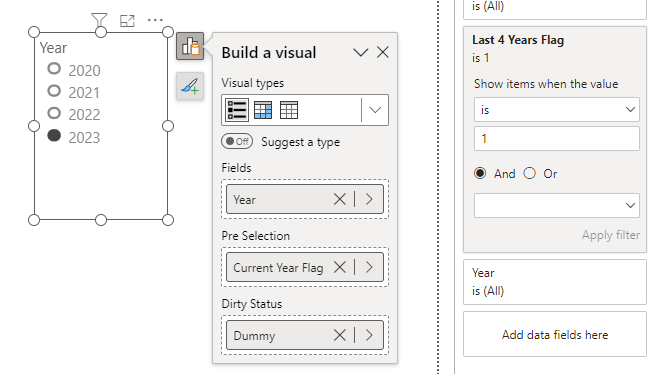
Task: Expand the Dummy field options arrow
Action: point(369,335)
